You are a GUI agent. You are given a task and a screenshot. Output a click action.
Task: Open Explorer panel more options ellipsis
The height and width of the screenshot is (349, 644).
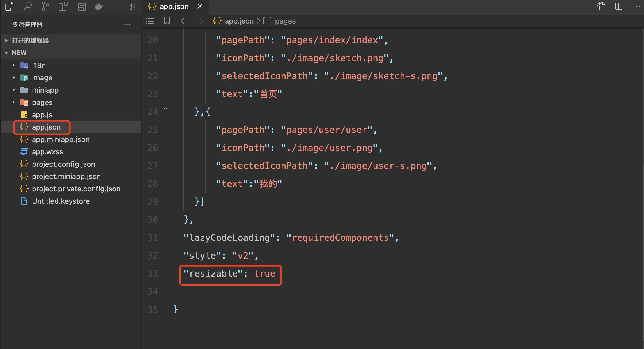(127, 24)
